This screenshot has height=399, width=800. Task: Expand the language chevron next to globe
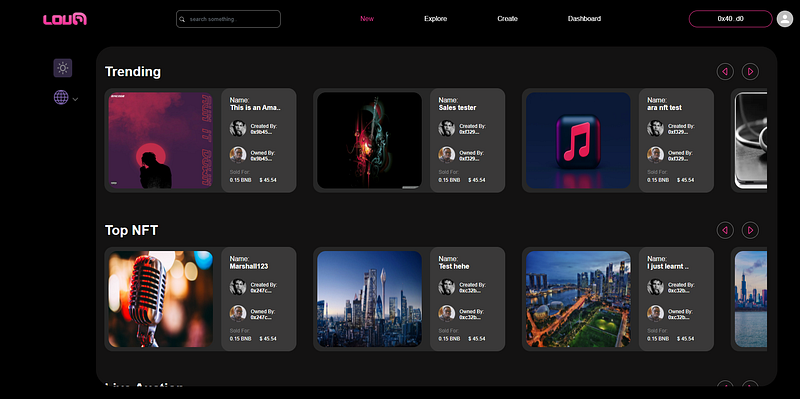click(x=76, y=99)
